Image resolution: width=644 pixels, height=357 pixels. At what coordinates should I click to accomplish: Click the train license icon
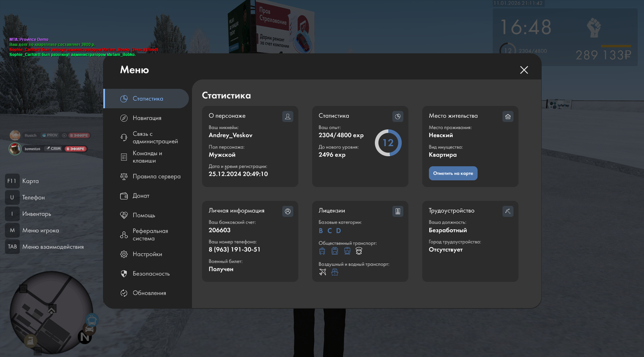coord(347,251)
